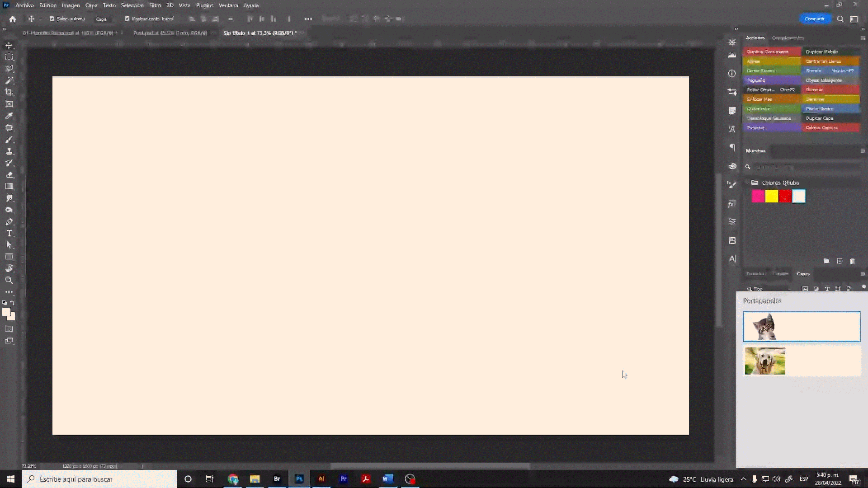Select the Brush tool

click(9, 140)
